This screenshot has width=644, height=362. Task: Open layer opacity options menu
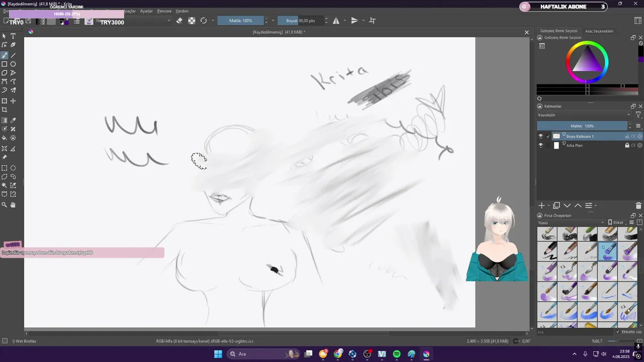(638, 126)
